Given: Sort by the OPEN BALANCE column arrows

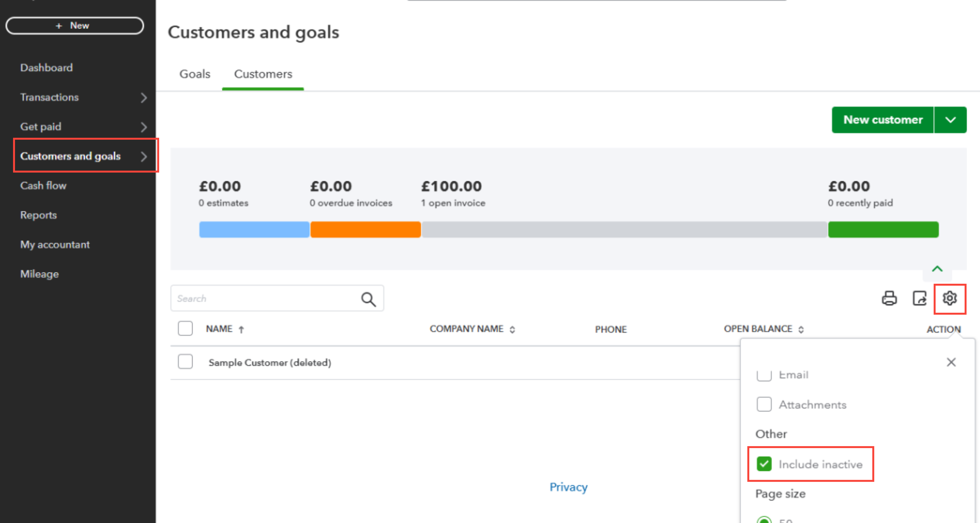Looking at the screenshot, I should coord(801,330).
